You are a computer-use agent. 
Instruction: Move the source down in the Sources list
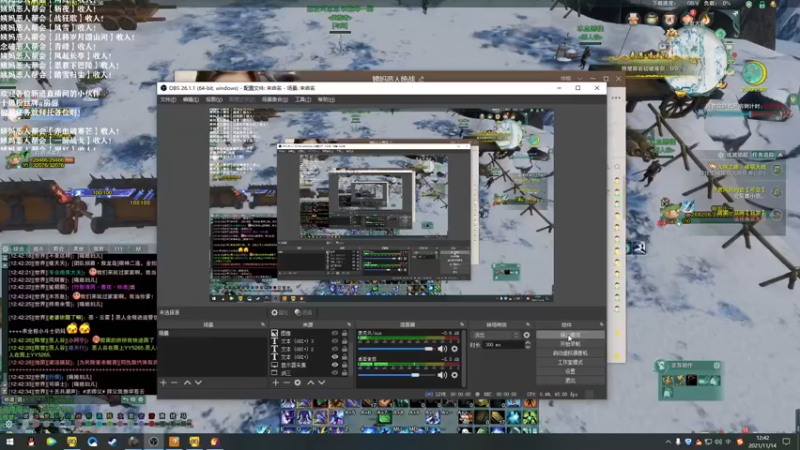(x=321, y=383)
